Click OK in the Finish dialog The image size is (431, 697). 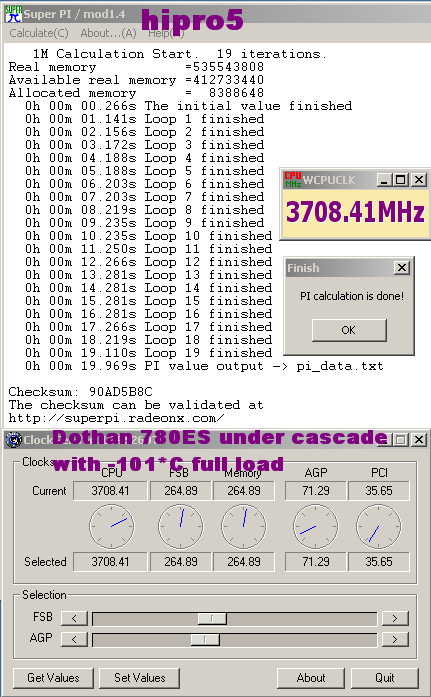pos(349,330)
